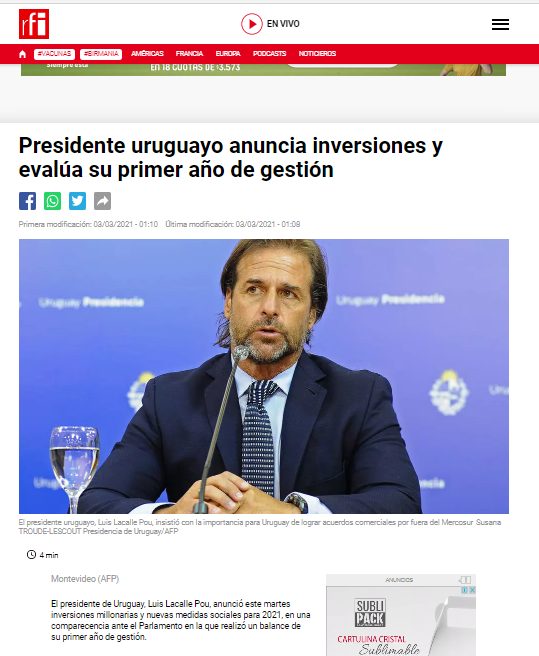This screenshot has width=539, height=656.
Task: Close the Subli Pack advertisement
Action: click(x=472, y=590)
